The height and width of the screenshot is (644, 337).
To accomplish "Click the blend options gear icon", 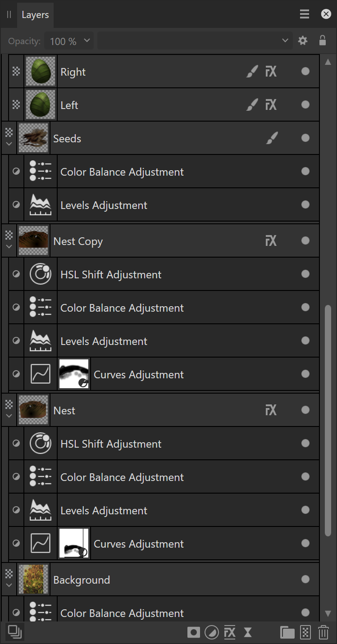I will coord(303,41).
